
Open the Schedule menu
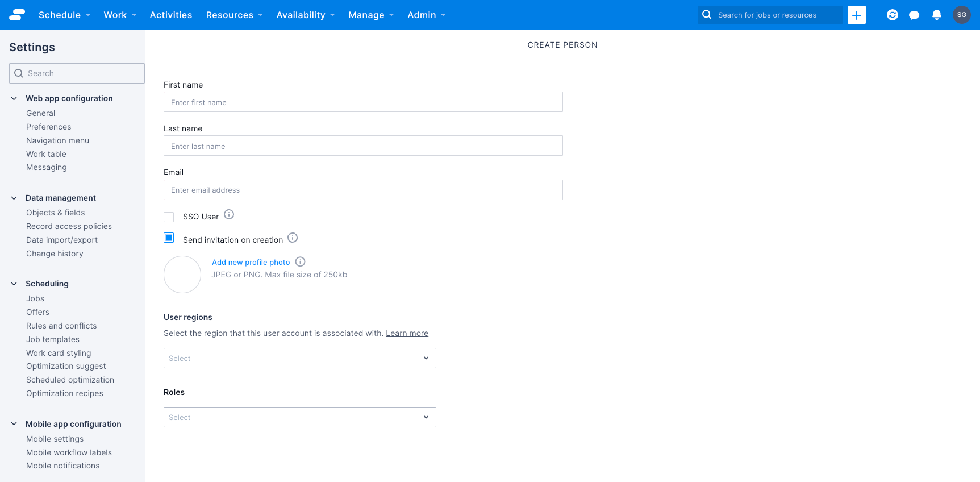tap(64, 15)
